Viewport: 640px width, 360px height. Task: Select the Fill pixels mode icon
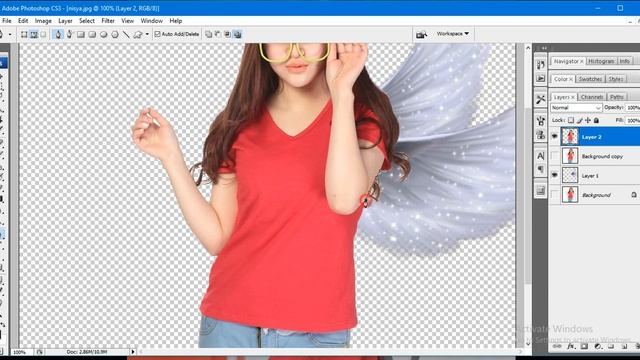click(x=43, y=35)
